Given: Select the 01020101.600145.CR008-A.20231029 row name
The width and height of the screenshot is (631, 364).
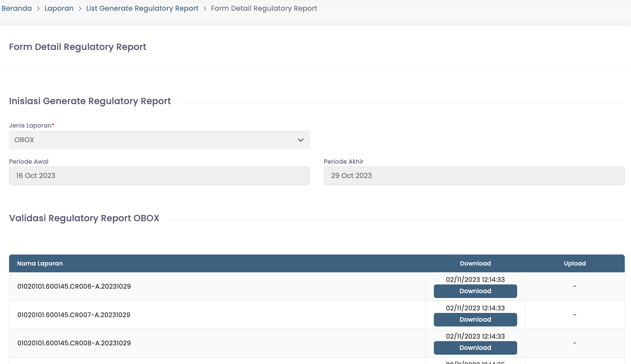Looking at the screenshot, I should coord(74,343).
